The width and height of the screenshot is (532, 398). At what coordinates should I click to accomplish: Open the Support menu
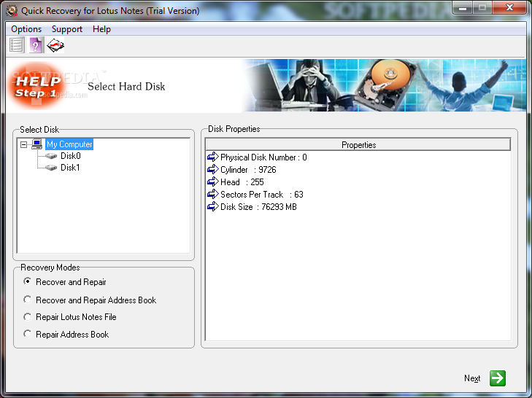(x=67, y=29)
